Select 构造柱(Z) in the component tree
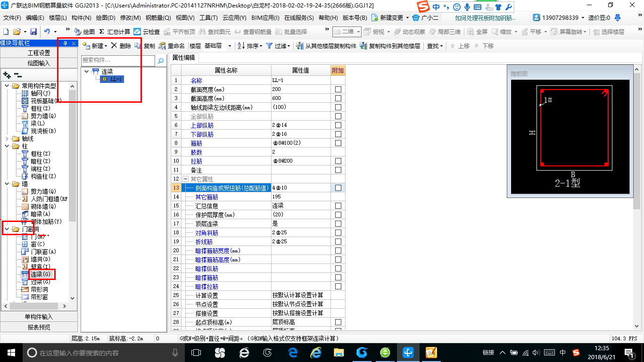 39,176
